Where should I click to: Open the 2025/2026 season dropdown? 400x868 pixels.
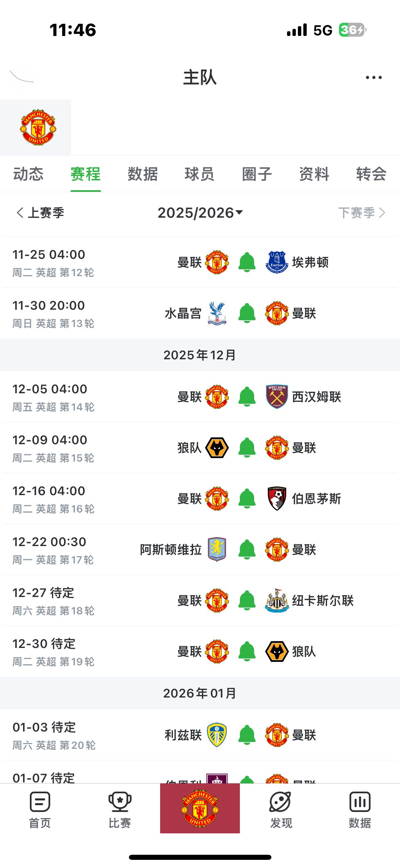[200, 213]
